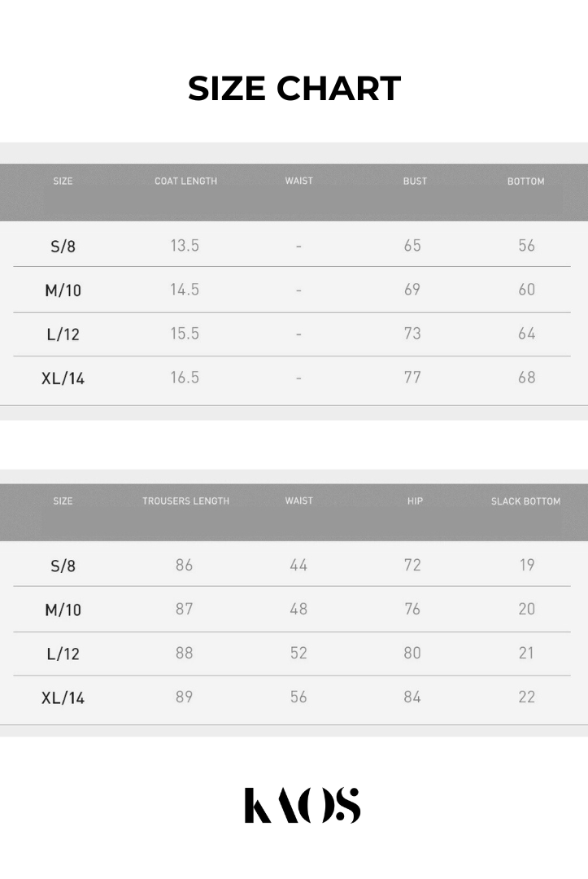Viewport: 588px width, 879px height.
Task: Click coat length value 16.5
Action: (185, 377)
